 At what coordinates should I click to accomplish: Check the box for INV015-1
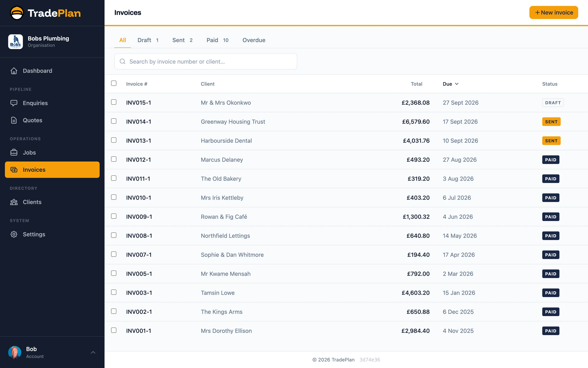[x=114, y=102]
